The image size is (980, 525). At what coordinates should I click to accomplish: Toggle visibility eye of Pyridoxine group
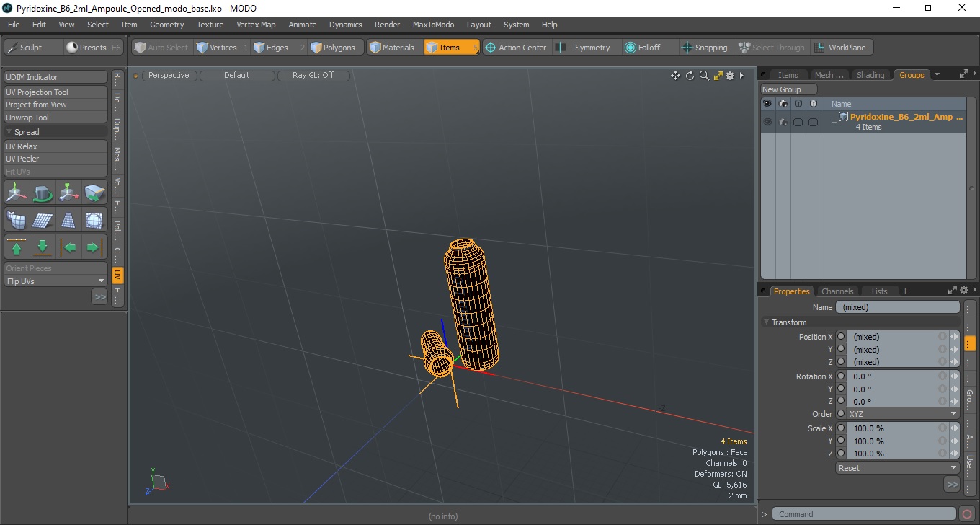tap(767, 122)
